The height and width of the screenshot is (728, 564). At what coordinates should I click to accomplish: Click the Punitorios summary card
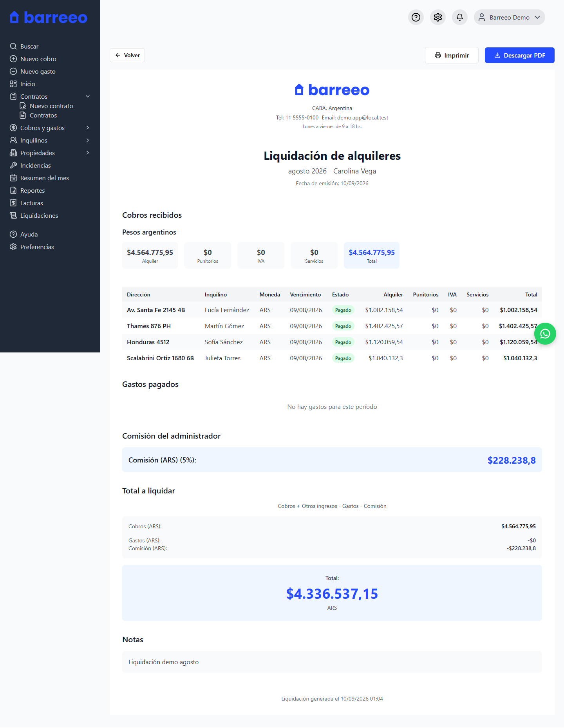[208, 255]
